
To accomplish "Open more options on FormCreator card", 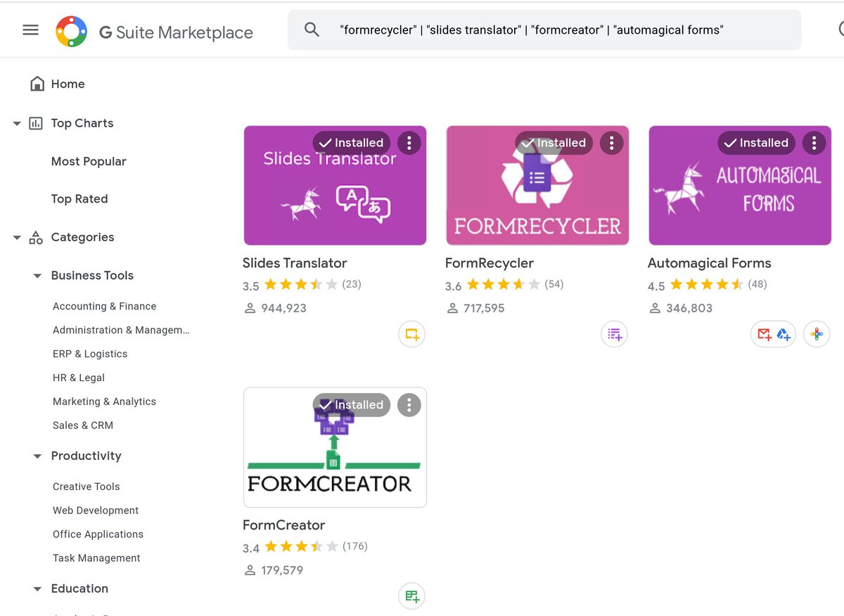I will click(409, 404).
